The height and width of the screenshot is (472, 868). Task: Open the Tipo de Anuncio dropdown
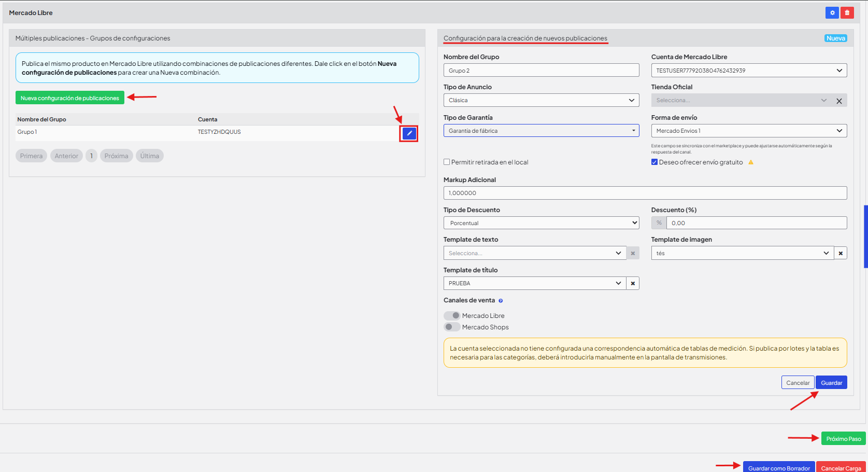coord(541,100)
